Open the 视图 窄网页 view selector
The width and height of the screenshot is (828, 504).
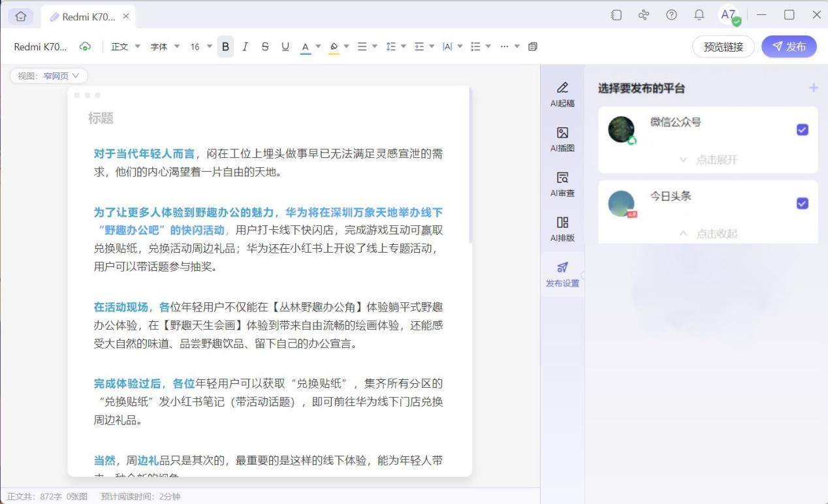48,76
